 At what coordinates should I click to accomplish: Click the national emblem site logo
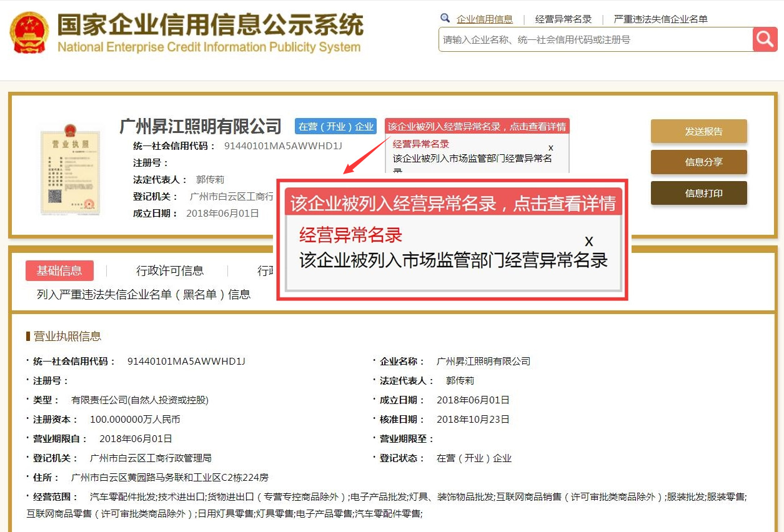[28, 32]
